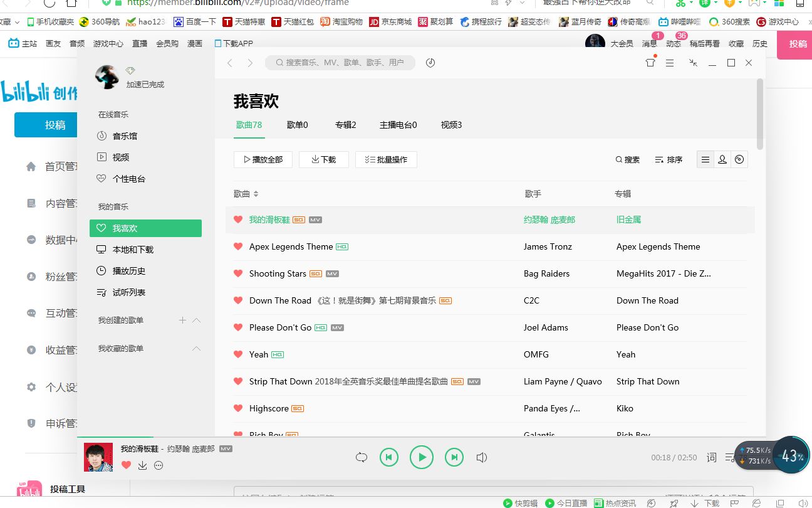Toggle the heart in the player bar

click(x=126, y=465)
